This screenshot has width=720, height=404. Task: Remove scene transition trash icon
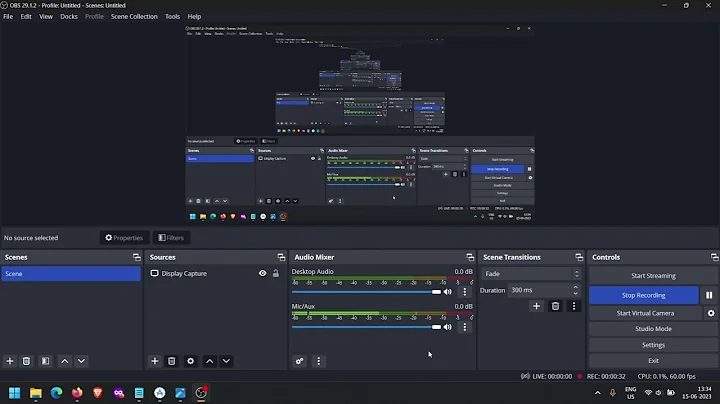click(x=555, y=306)
